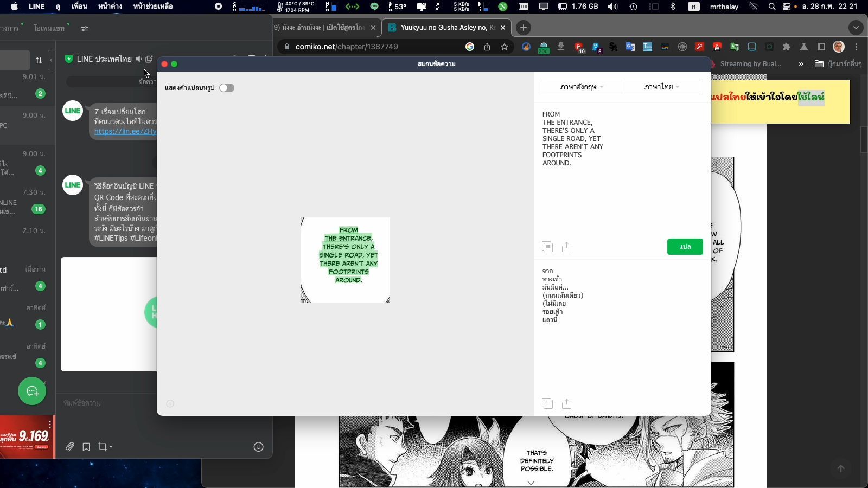Open options on the red ad banner
The width and height of the screenshot is (868, 488).
50,424
